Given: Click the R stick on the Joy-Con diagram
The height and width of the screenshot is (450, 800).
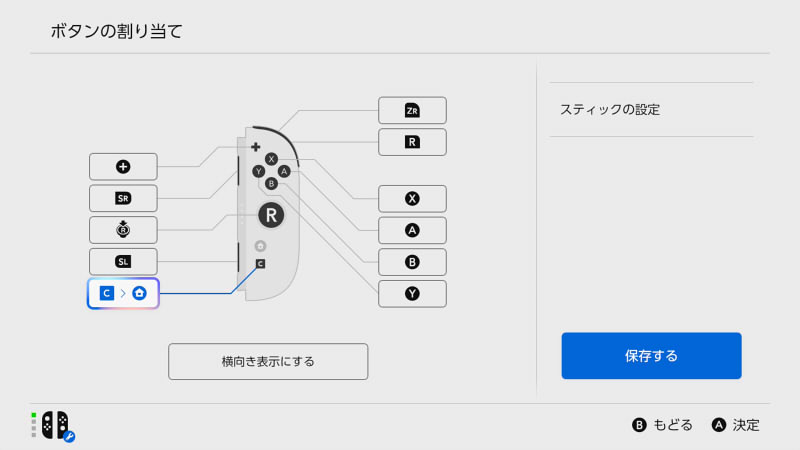Looking at the screenshot, I should [x=271, y=215].
